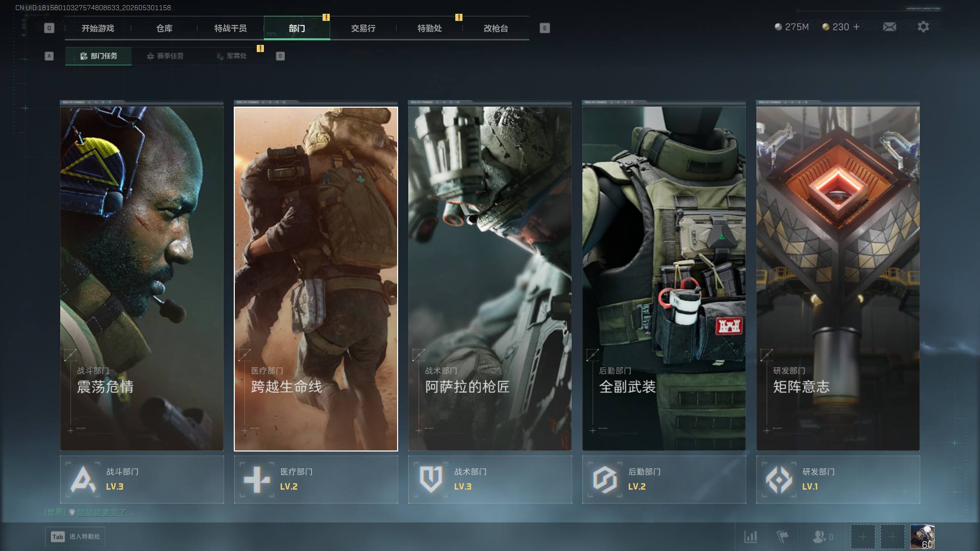Open the 全副武装 logistics department card
This screenshot has height=551, width=980.
[x=664, y=279]
